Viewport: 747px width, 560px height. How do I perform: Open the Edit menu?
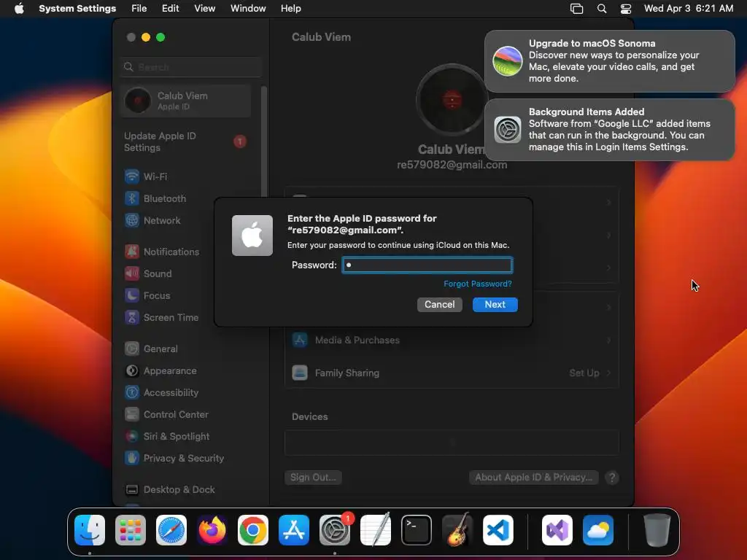pos(170,9)
